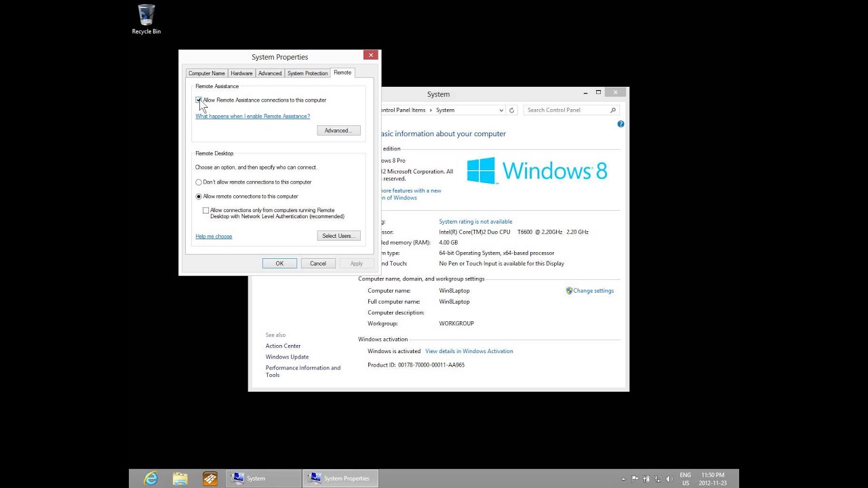Click the power status tray icon
The width and height of the screenshot is (868, 488).
(x=646, y=479)
